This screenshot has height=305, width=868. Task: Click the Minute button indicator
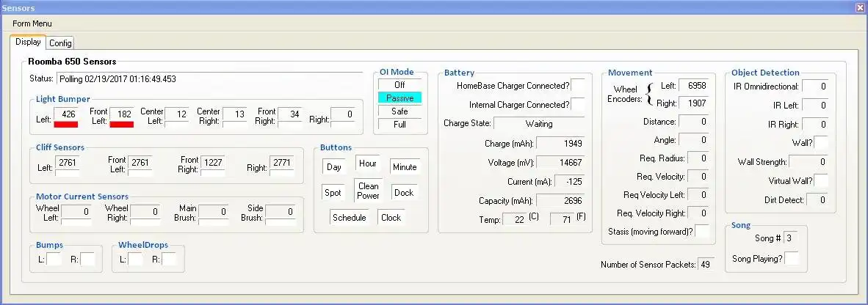pyautogui.click(x=405, y=167)
